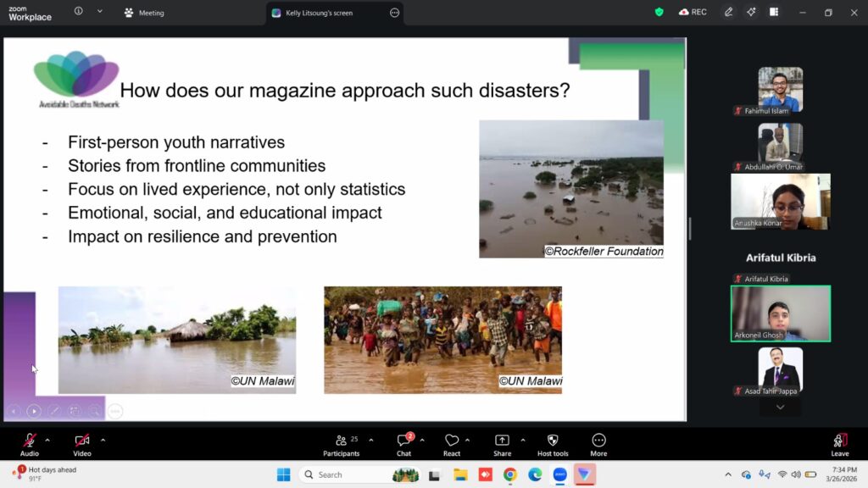Image resolution: width=868 pixels, height=488 pixels.
Task: Open the annotate pen icon
Action: click(728, 13)
